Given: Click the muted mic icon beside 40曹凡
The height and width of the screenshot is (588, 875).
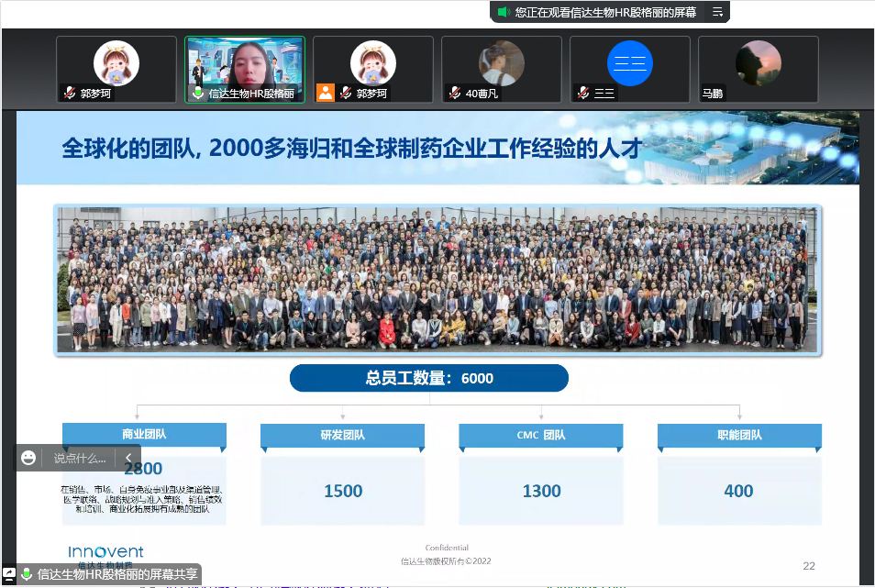Looking at the screenshot, I should [455, 93].
